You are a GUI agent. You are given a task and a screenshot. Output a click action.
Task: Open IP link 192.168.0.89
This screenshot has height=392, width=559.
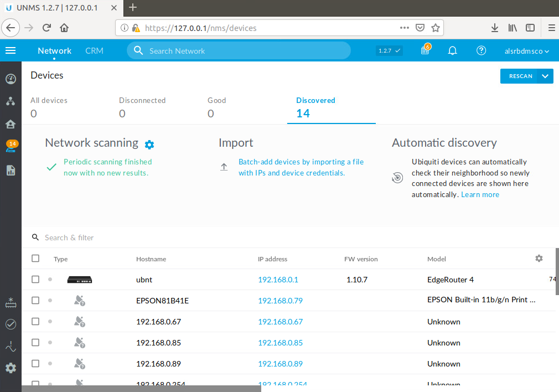pos(280,364)
